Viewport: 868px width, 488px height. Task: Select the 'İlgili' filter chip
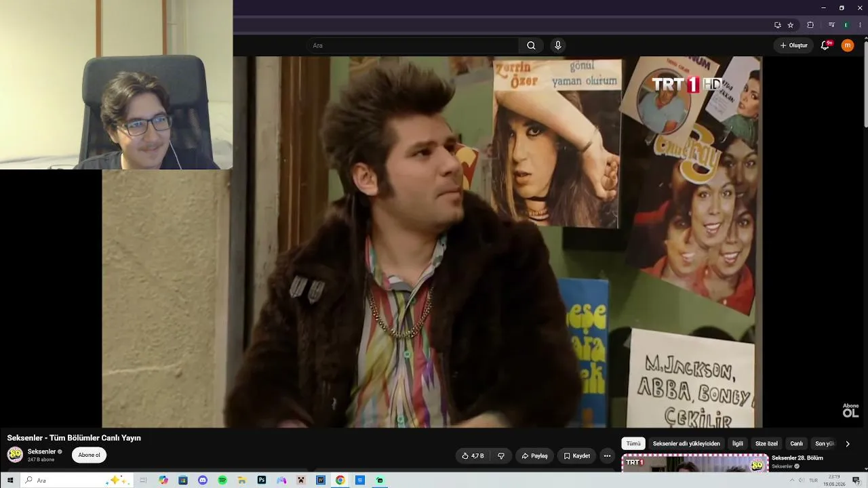click(x=738, y=444)
